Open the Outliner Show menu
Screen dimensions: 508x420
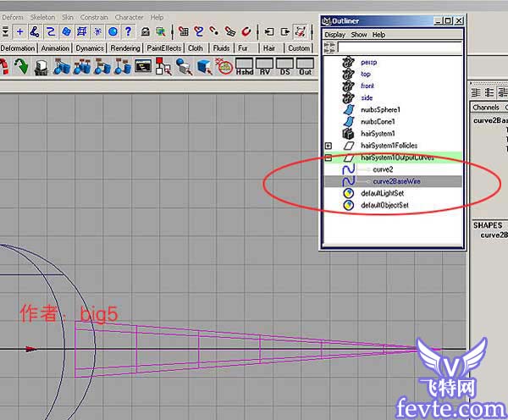[x=359, y=35]
